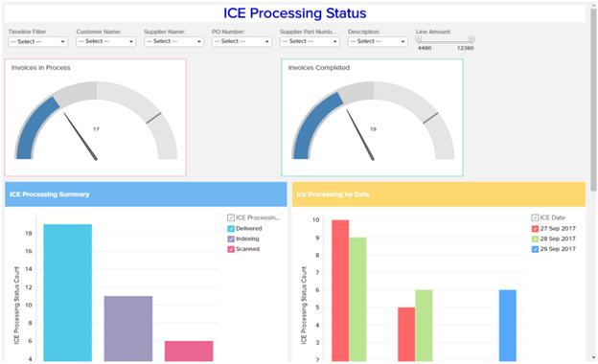The image size is (598, 364).
Task: Click the 4480 slider minimum value
Action: 425,48
